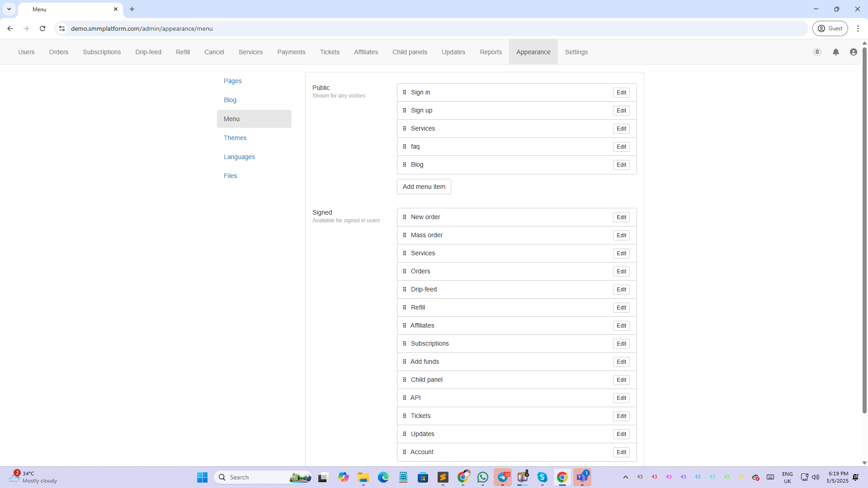868x488 pixels.
Task: Click the browser address bar URL field
Action: click(407, 28)
